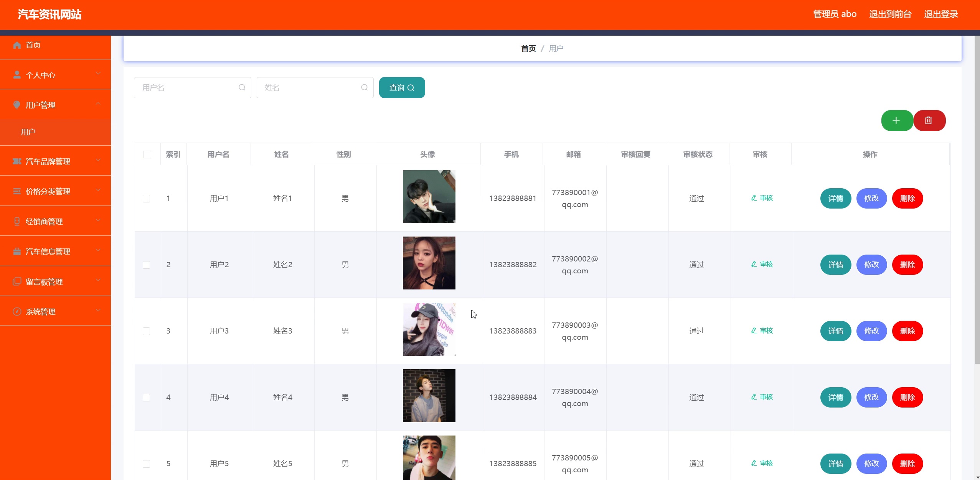Expand the 个人中心 menu chevron

tap(98, 74)
